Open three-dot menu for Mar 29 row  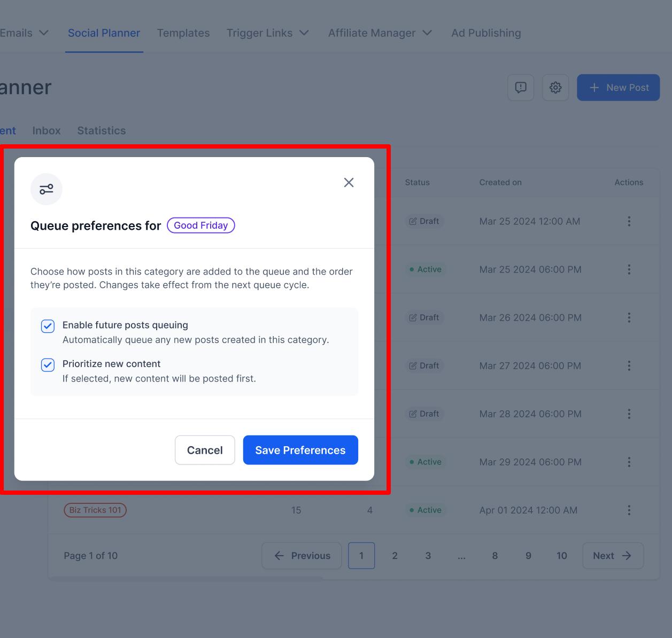[629, 462]
